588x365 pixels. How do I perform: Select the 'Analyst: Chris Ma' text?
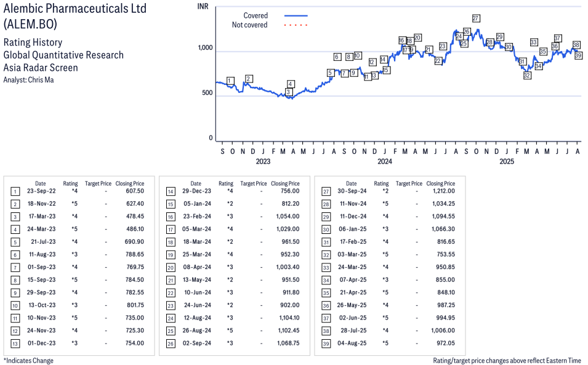click(28, 80)
